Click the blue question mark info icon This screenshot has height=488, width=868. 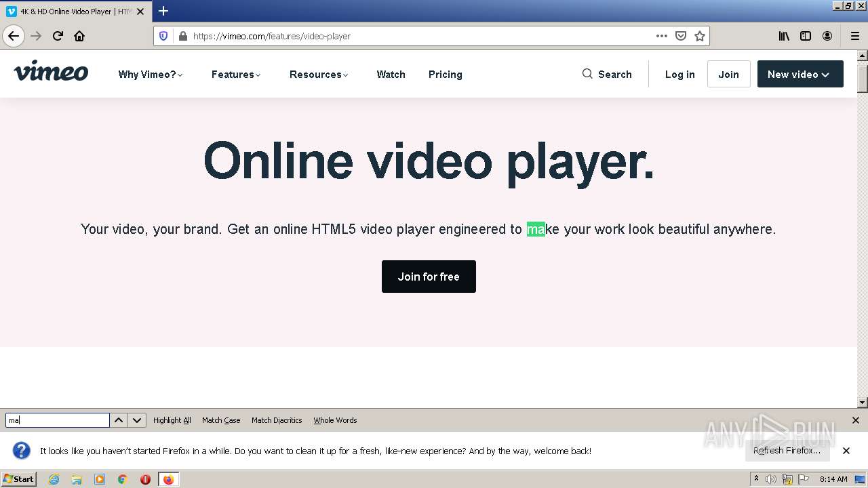coord(22,451)
